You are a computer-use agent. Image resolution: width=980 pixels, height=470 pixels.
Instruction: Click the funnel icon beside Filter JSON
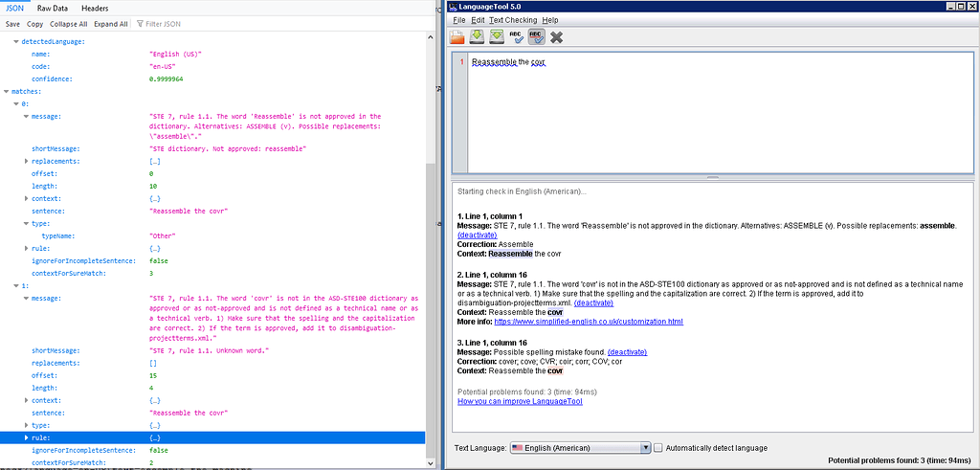(139, 24)
